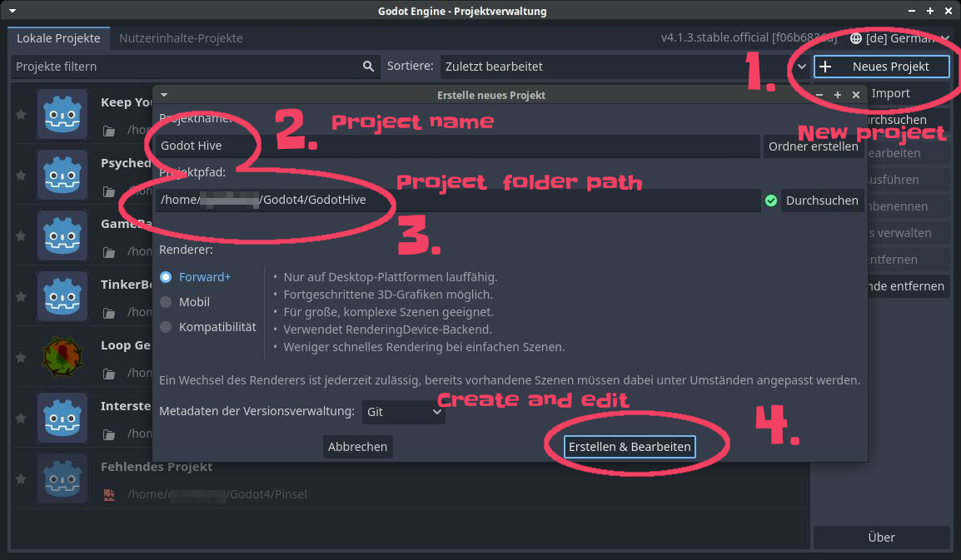961x560 pixels.
Task: Favorite the Interste… project with its star
Action: [21, 418]
